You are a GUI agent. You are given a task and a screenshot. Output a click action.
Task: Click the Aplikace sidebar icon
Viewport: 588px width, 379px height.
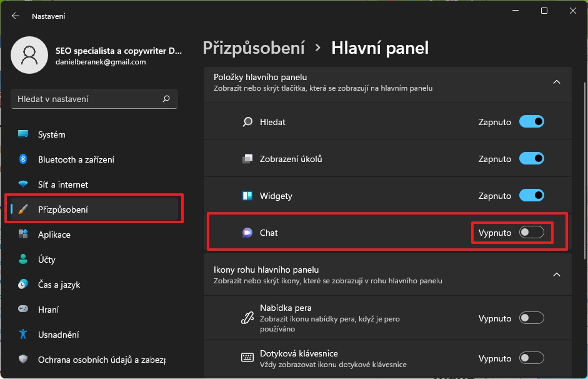coord(23,235)
